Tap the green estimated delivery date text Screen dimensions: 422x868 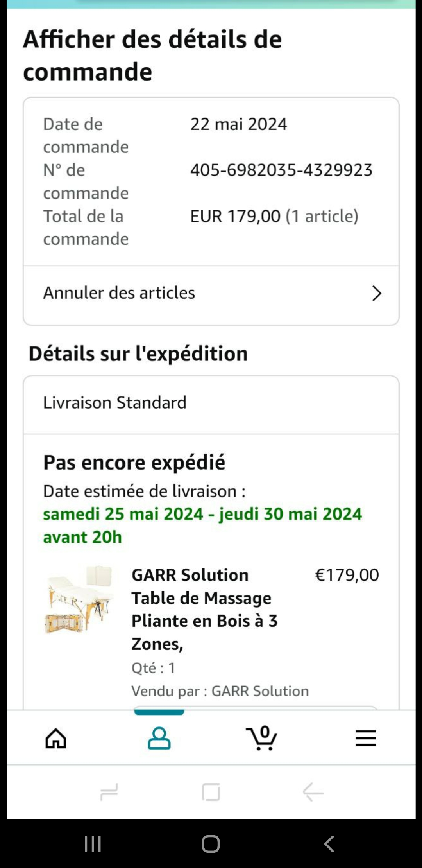[202, 525]
